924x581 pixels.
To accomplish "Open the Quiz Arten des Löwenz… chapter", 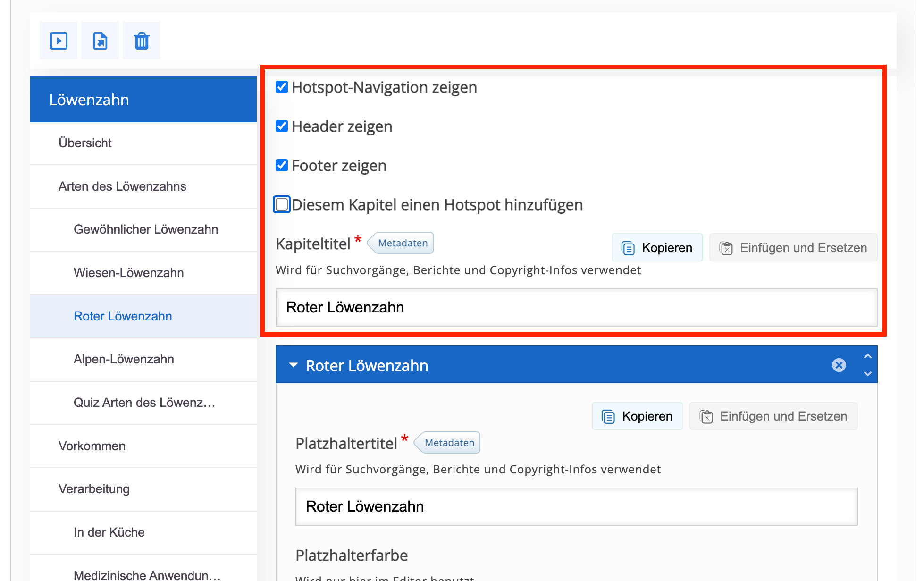I will [143, 403].
